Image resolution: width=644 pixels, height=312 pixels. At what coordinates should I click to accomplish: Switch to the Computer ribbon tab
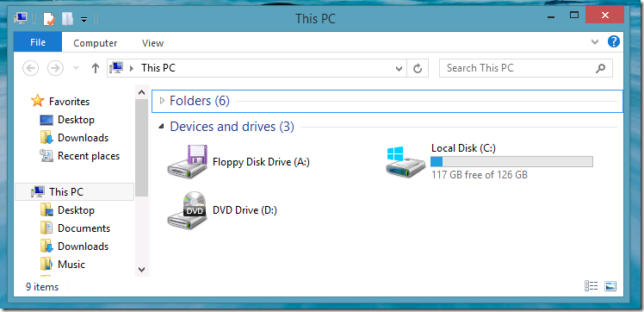tap(96, 43)
